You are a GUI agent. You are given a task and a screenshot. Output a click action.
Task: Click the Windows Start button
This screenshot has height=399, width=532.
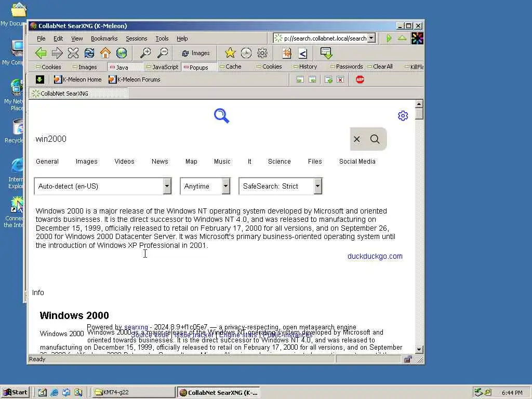(15, 392)
